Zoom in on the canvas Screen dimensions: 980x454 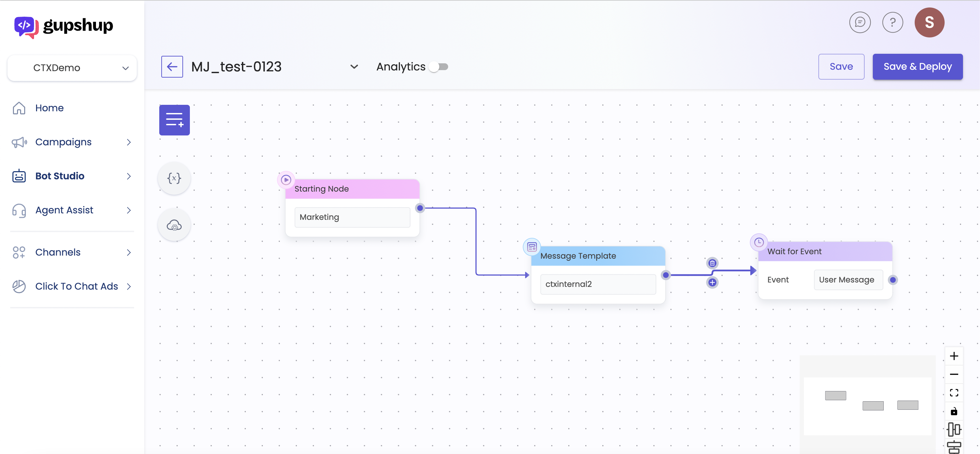[x=954, y=356]
